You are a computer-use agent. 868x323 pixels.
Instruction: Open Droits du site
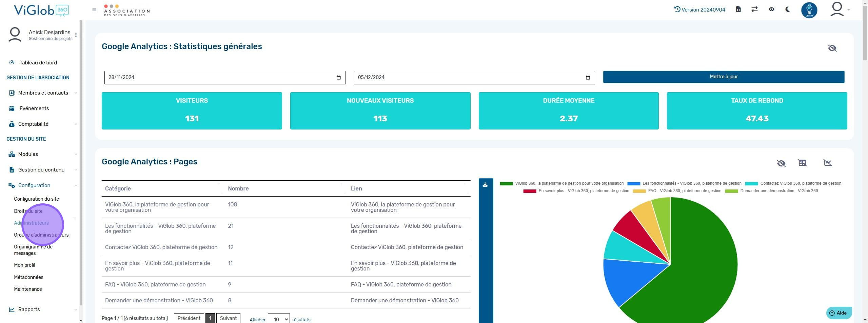coord(28,211)
